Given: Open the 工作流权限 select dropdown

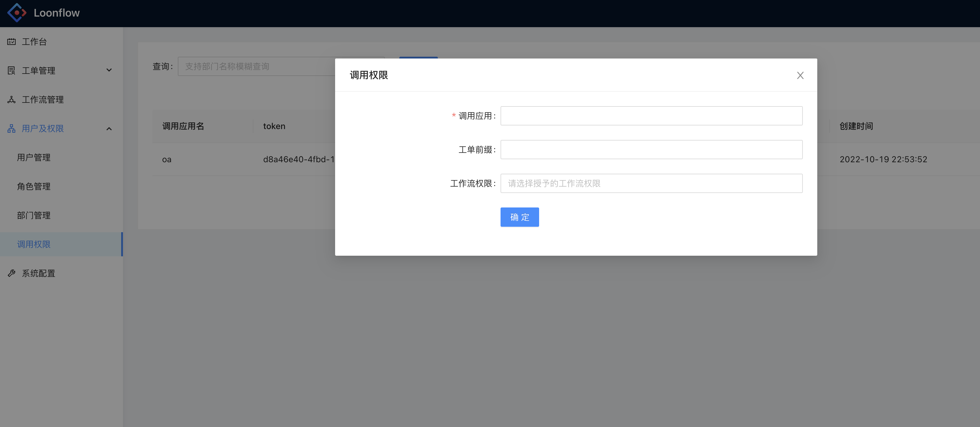Looking at the screenshot, I should tap(651, 183).
